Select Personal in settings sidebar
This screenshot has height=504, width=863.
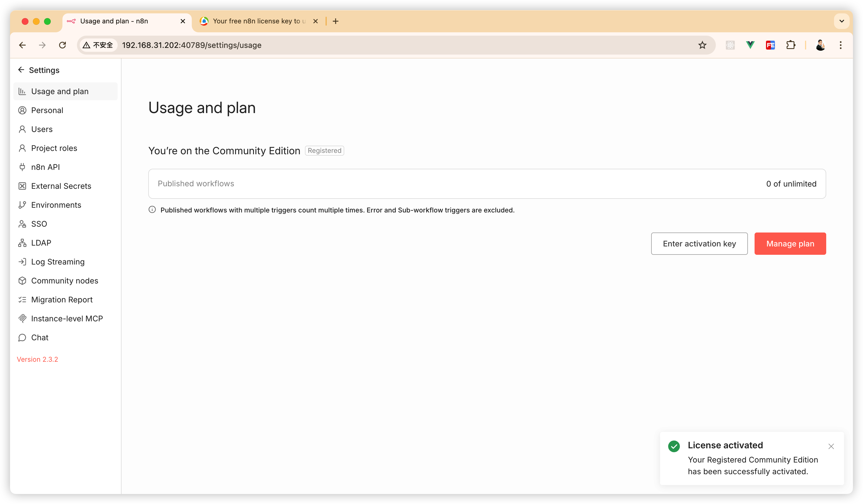click(x=47, y=110)
